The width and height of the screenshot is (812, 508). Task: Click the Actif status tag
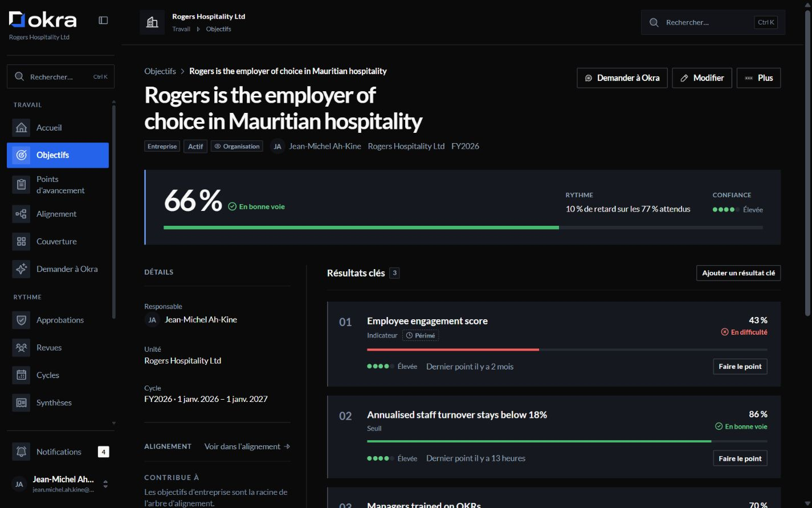[x=195, y=147]
